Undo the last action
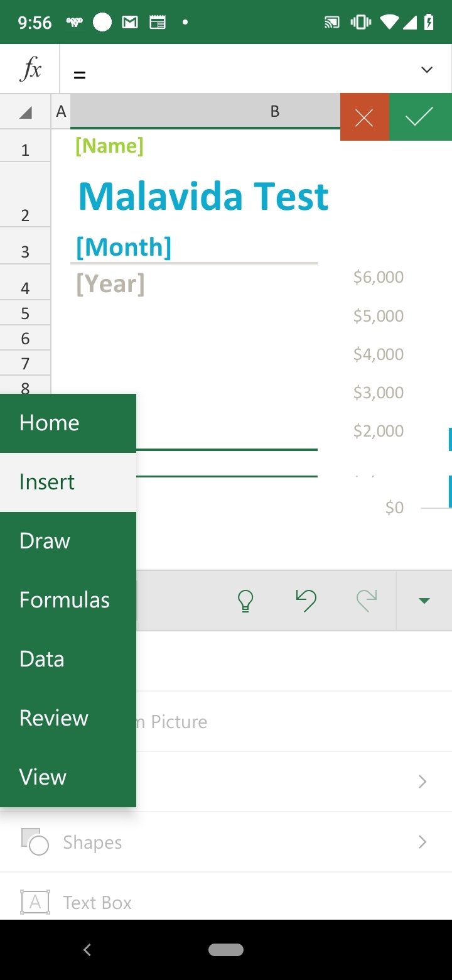452x980 pixels. (x=306, y=601)
